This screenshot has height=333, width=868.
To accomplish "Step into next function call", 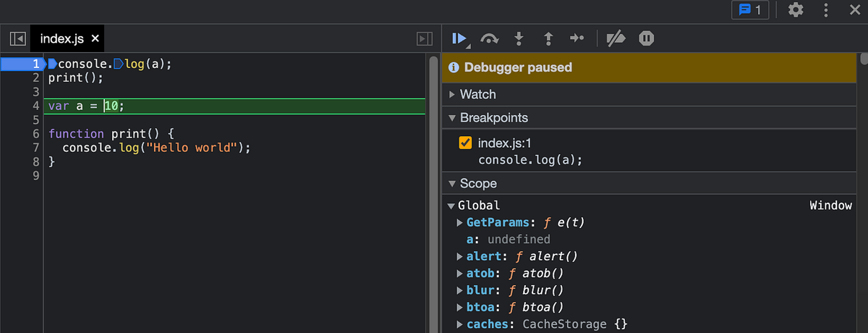I will (x=519, y=38).
